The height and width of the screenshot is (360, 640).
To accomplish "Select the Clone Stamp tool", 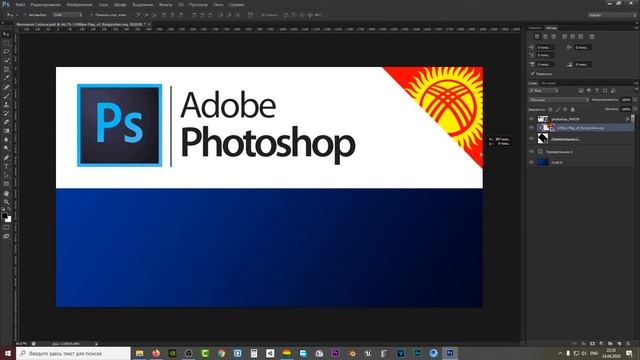I will pyautogui.click(x=6, y=104).
